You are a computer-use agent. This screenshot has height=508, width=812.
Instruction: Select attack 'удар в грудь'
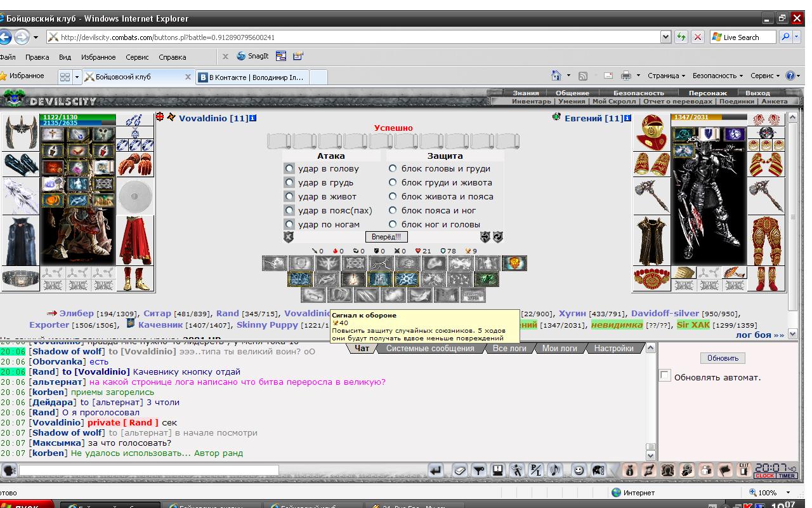click(x=289, y=182)
